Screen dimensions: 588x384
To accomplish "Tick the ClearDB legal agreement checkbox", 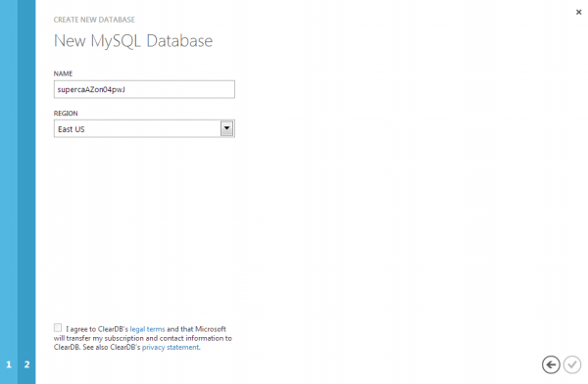I will tap(58, 328).
